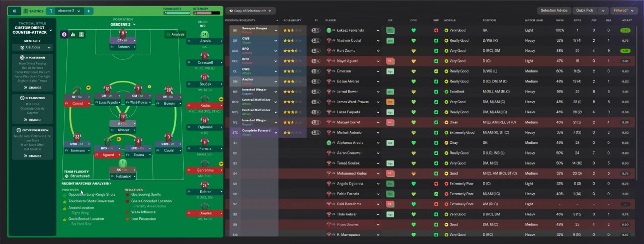Toggle the Analysis checkbox on the pitch
The height and width of the screenshot is (244, 644).
tap(168, 34)
